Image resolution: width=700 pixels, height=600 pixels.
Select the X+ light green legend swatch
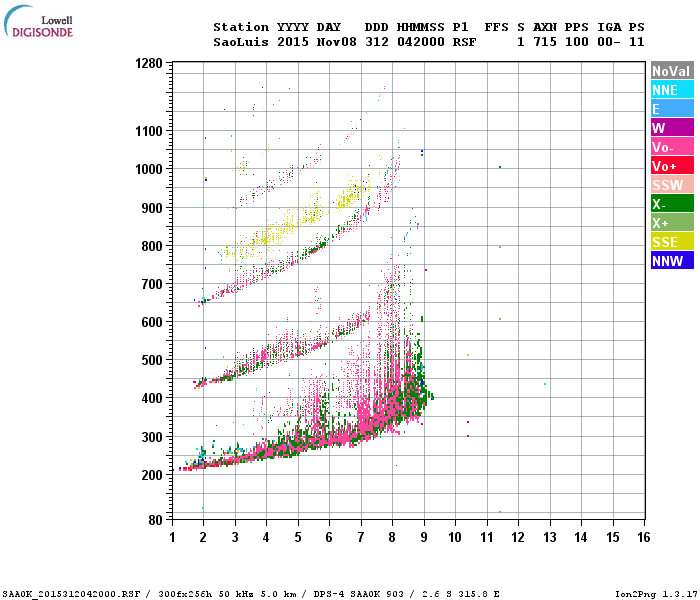[x=672, y=223]
